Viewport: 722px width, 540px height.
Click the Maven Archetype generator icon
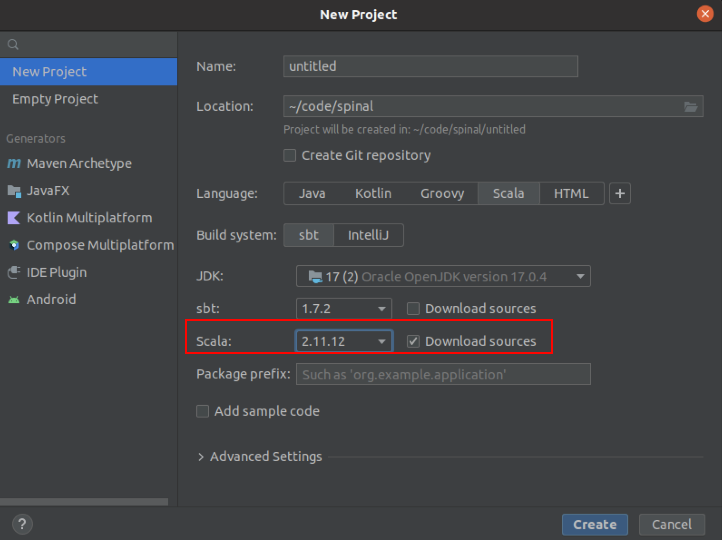[14, 164]
